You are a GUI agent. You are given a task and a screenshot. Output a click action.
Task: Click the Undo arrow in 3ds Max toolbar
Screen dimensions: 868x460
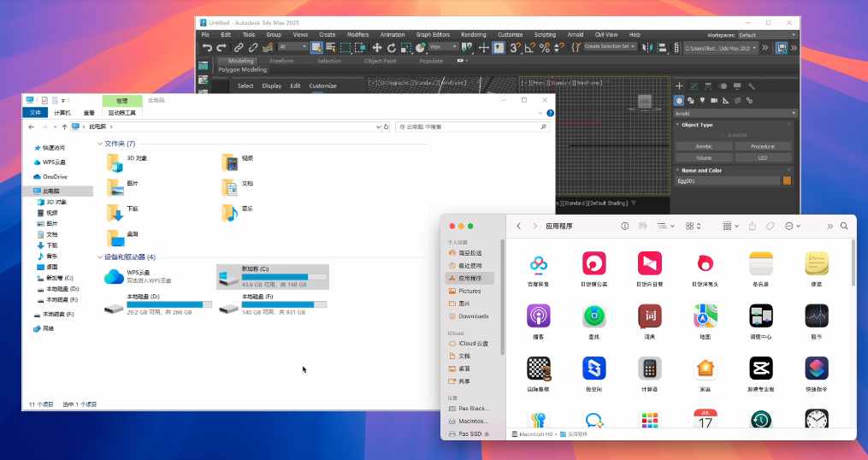click(207, 48)
